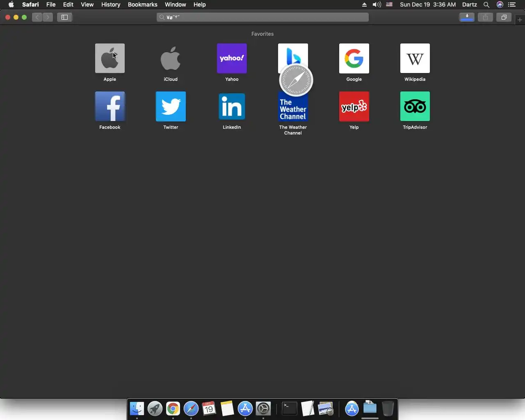Open Notes from the Dock
This screenshot has width=525, height=420.
(x=227, y=409)
